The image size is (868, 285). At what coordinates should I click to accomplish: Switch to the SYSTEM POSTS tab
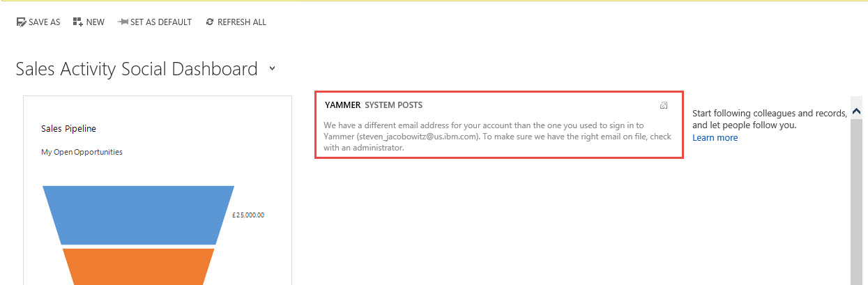click(393, 105)
